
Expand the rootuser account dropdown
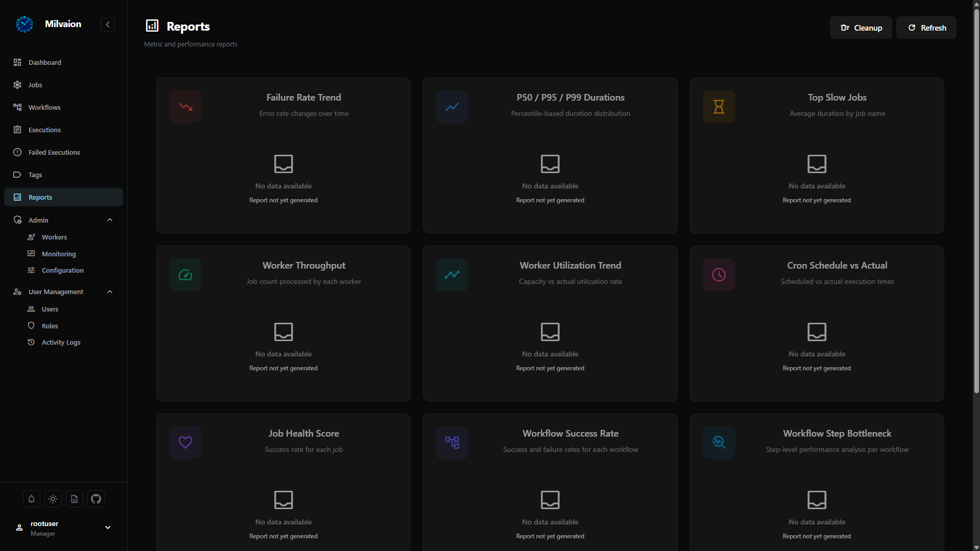point(108,528)
